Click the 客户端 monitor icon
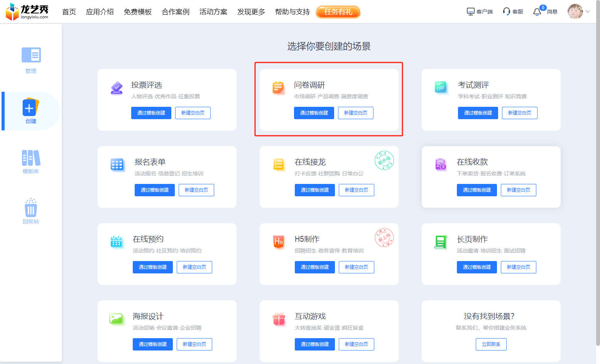Viewport: 600px width, 364px height. 471,12
